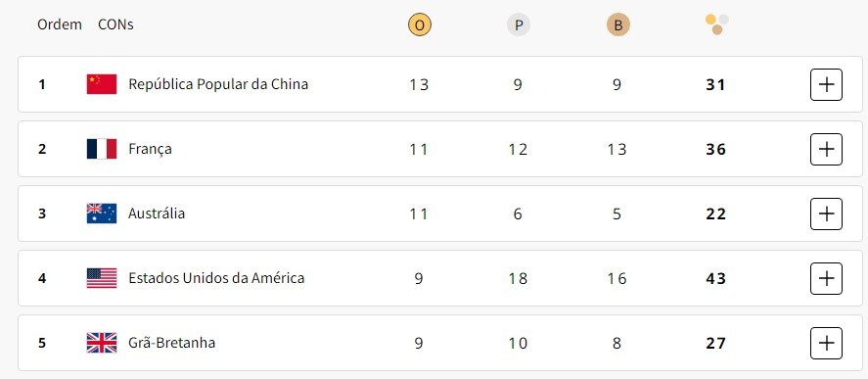Select the Grã-Bretanha country name
Screen dimensions: 868x379
click(171, 343)
